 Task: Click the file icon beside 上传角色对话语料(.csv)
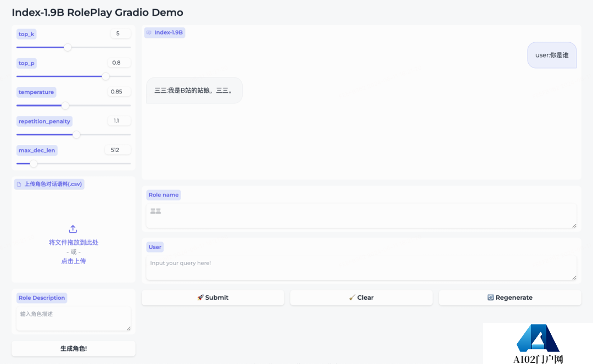pos(19,184)
